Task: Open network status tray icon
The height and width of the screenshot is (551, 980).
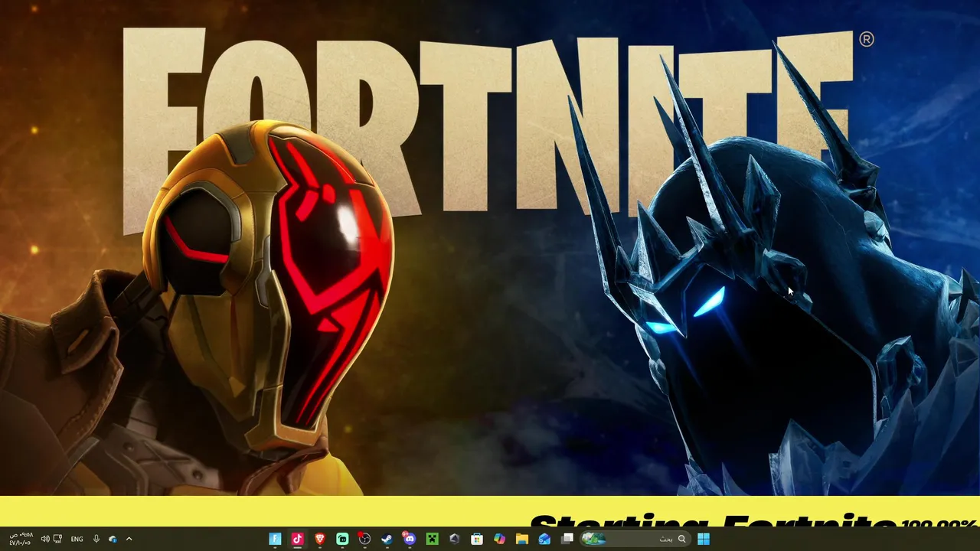Action: [57, 539]
